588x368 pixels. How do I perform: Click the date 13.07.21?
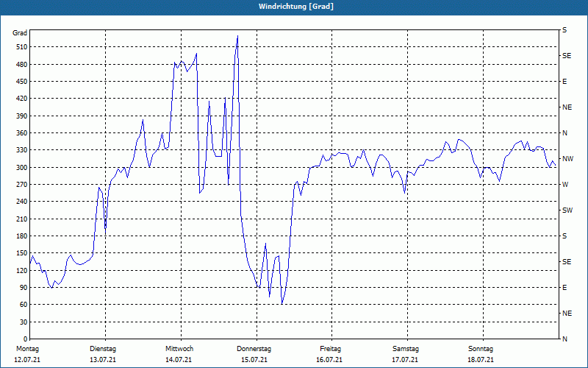point(103,360)
